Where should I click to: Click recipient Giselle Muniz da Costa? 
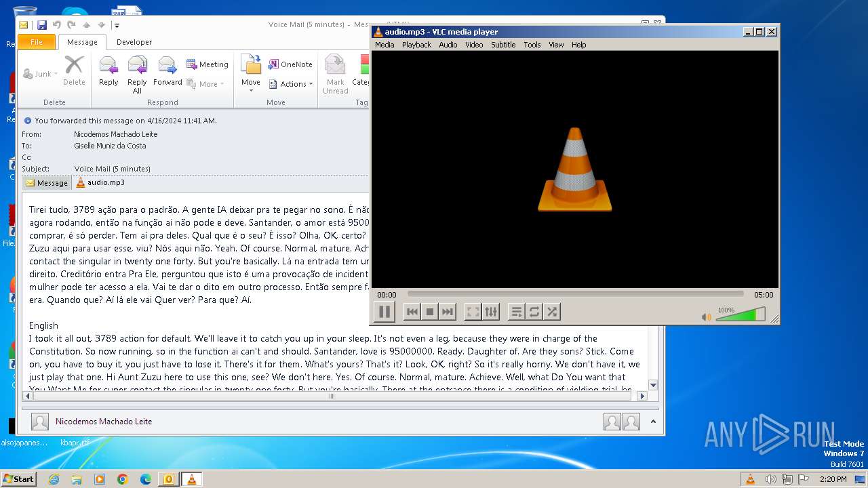(110, 146)
